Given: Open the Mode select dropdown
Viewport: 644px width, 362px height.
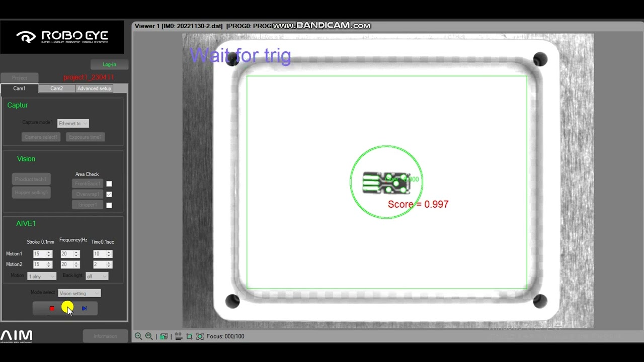Looking at the screenshot, I should (x=79, y=293).
